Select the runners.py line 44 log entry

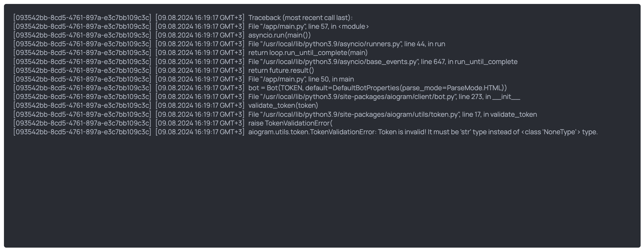point(347,44)
